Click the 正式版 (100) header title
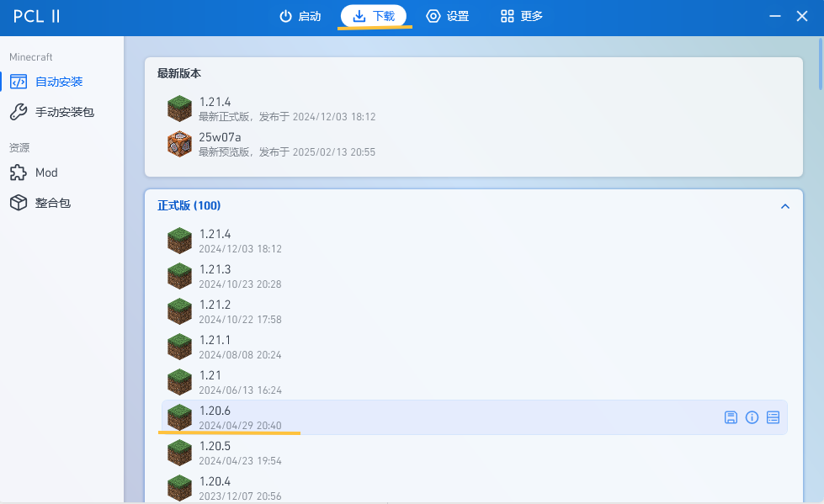Screen dimensions: 824x504 pos(189,205)
